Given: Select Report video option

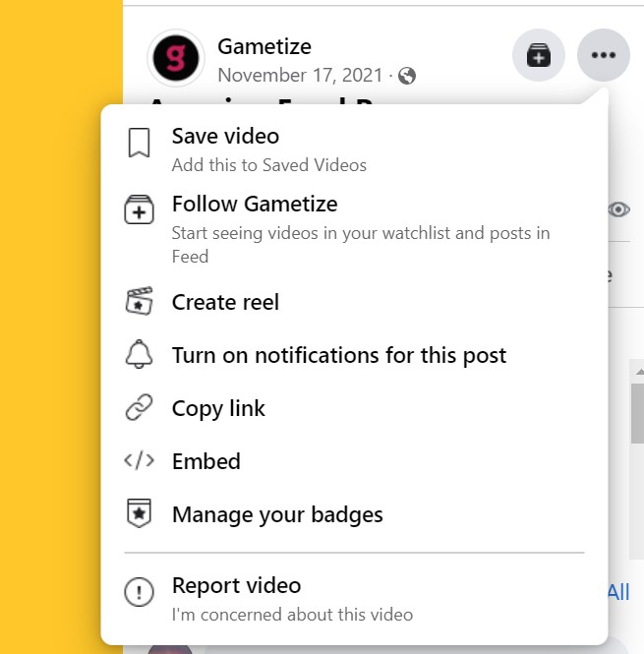Looking at the screenshot, I should point(354,599).
